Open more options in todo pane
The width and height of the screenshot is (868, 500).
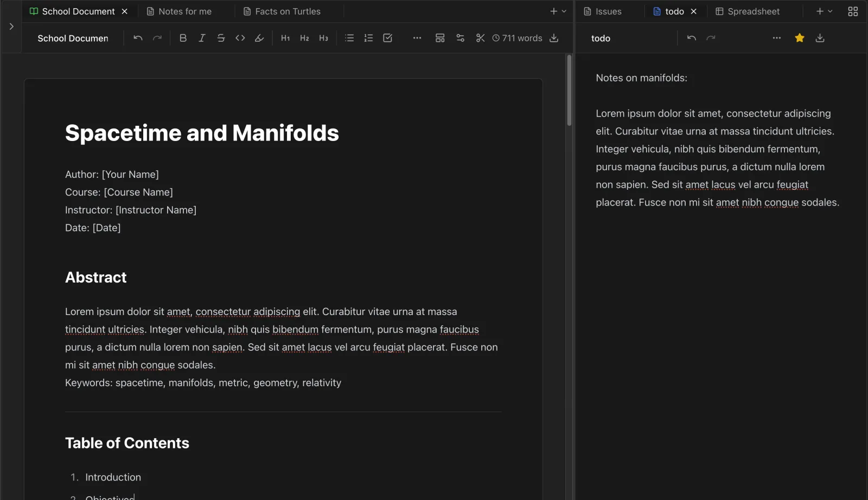click(777, 38)
